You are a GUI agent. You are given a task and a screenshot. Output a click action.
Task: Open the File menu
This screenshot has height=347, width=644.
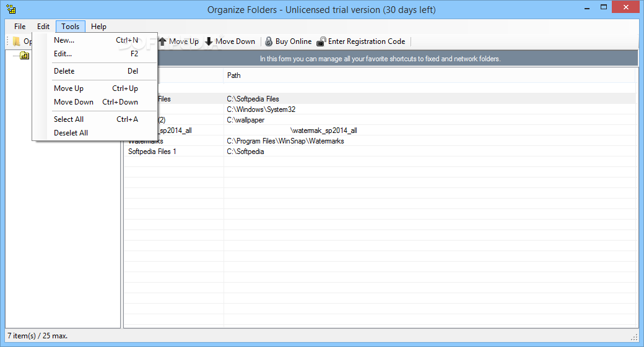(x=20, y=26)
